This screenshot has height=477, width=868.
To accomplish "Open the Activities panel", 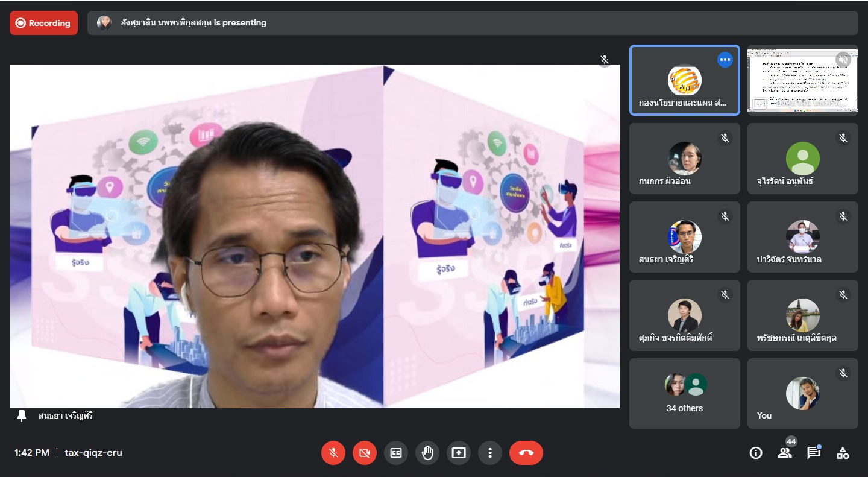I will click(843, 453).
